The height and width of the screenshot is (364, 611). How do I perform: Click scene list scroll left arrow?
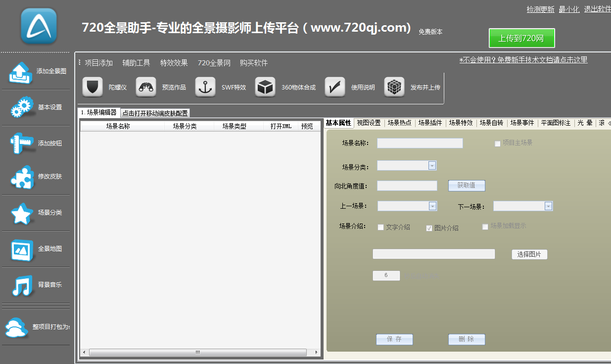tap(84, 352)
